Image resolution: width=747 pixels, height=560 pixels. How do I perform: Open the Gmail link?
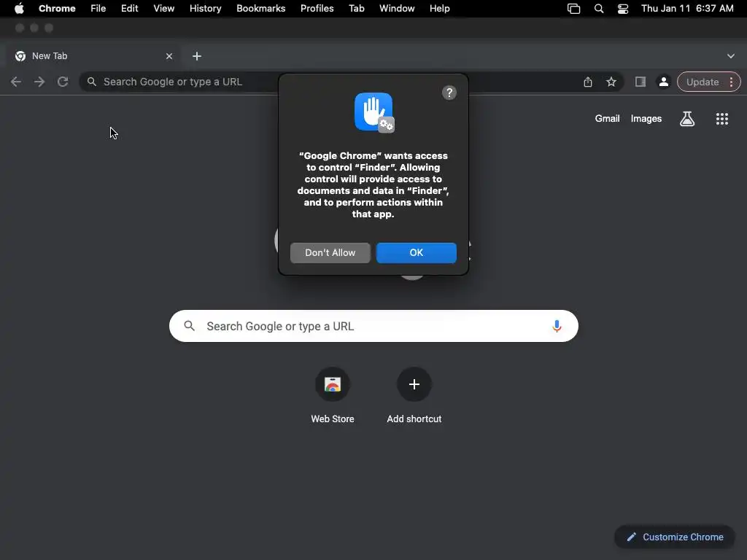point(607,119)
